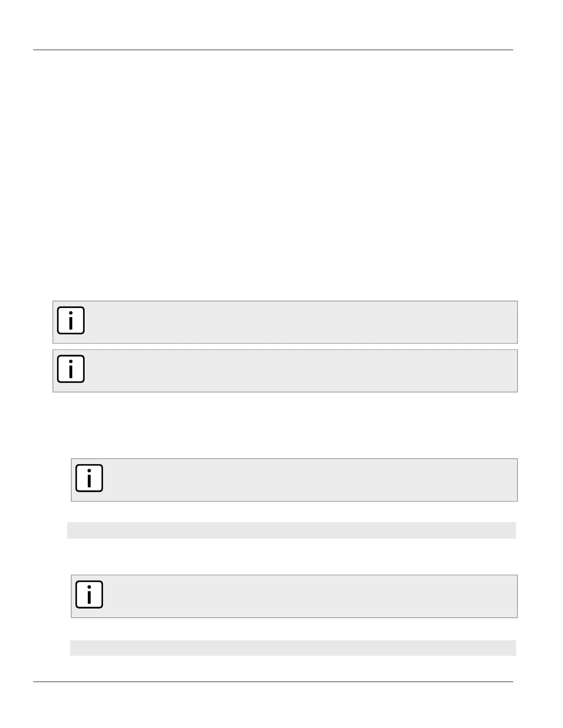This screenshot has height=728, width=563.
Task: Select the info icon in the bottom indented note
Action: tap(89, 594)
